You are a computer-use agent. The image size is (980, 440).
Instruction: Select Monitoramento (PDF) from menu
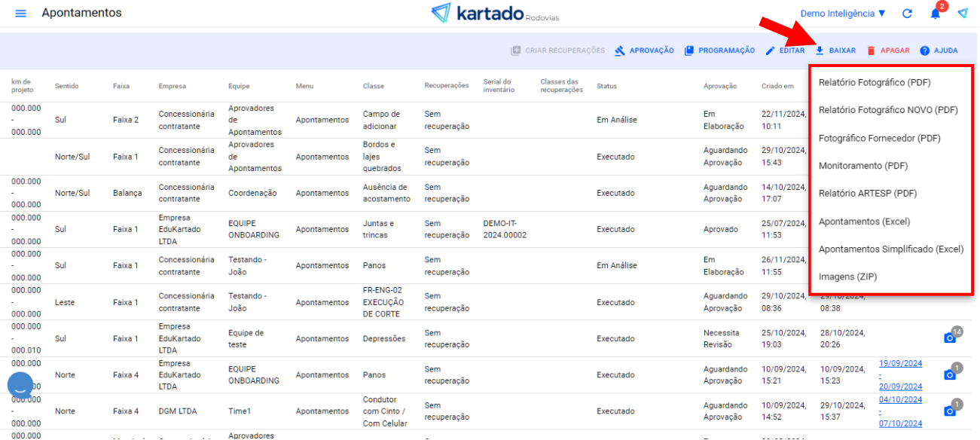(862, 165)
